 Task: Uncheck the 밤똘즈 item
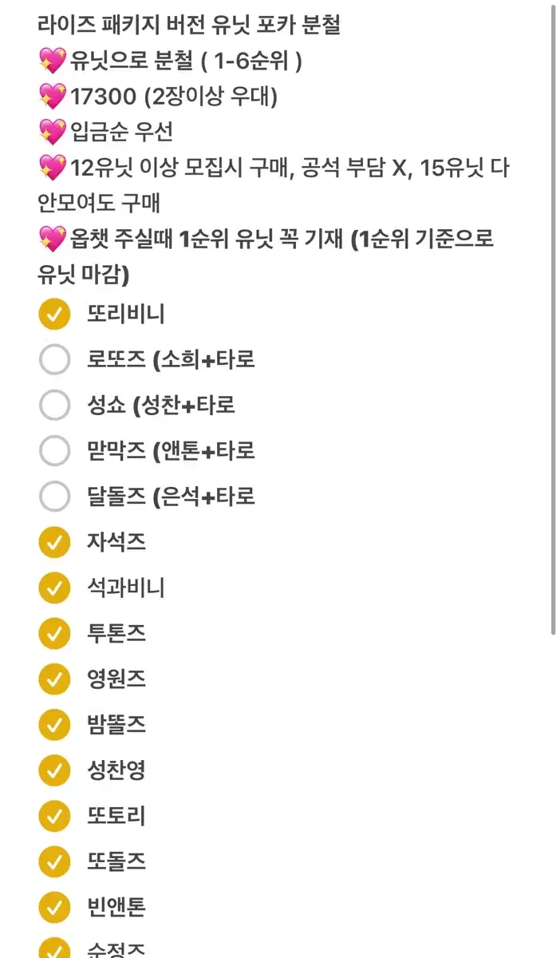54,725
